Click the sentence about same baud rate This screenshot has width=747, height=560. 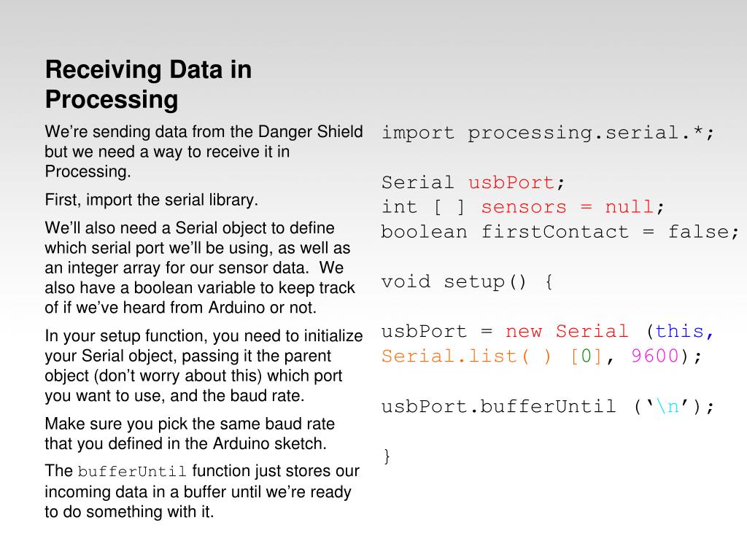[190, 434]
